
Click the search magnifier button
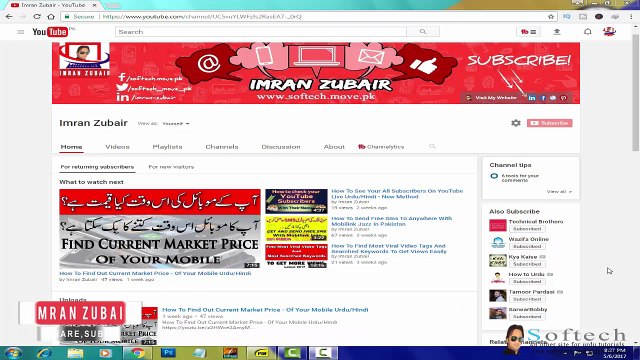click(423, 32)
